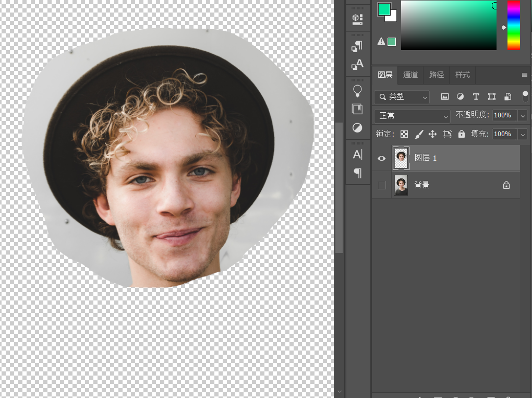Open the Learn lightbulb panel icon
The image size is (532, 398).
(x=357, y=91)
